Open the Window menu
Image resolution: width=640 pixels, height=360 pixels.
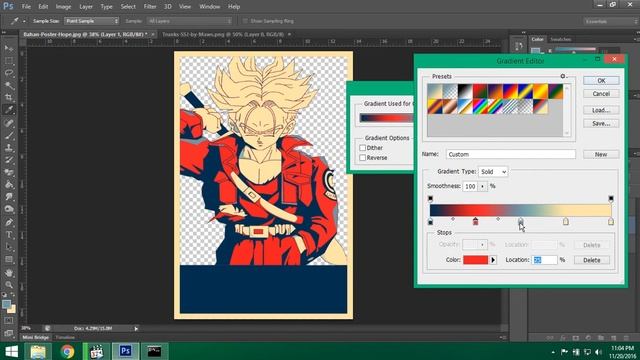click(x=210, y=7)
